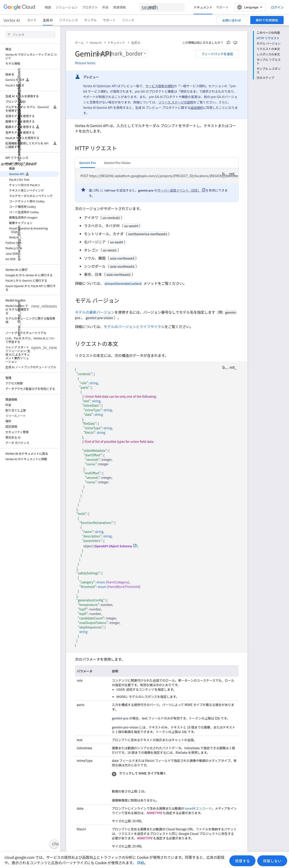The image size is (289, 868).
Task: Switch to the Gemini Pro Vision tab
Action: pos(117,163)
